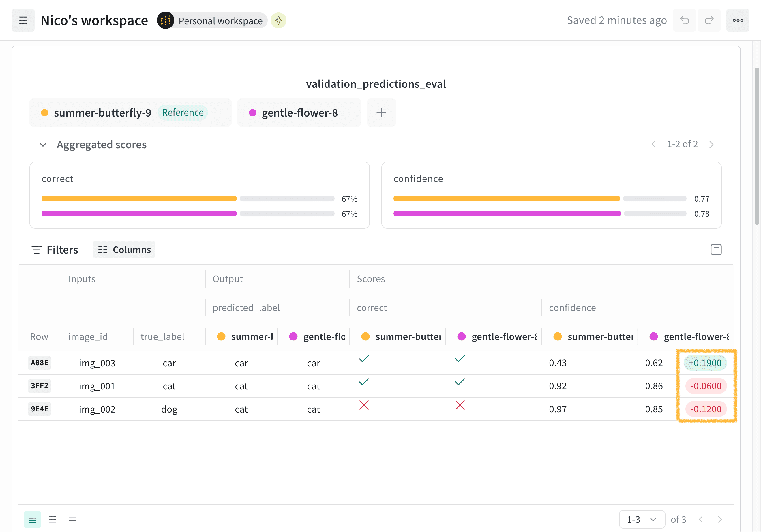
Task: Go to previous aggregated scores page
Action: [654, 144]
